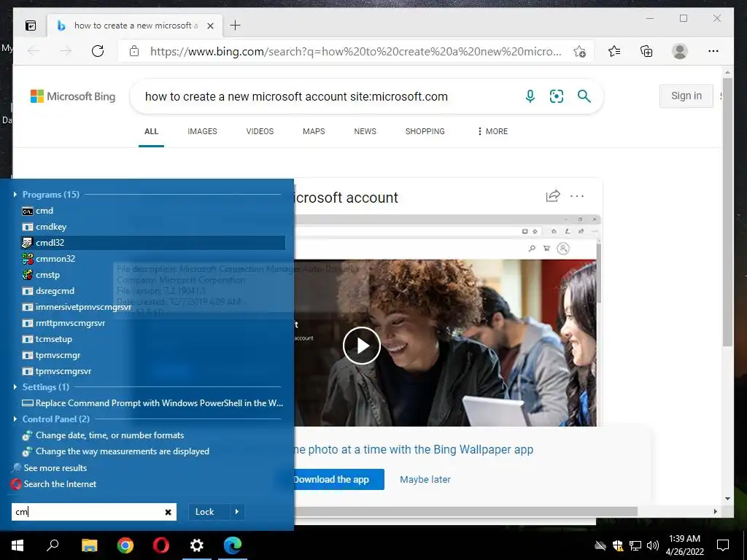
Task: Open Bing visual search icon
Action: (557, 96)
